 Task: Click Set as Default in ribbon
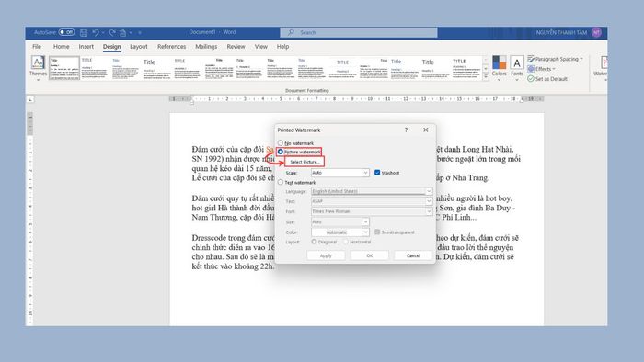point(547,79)
